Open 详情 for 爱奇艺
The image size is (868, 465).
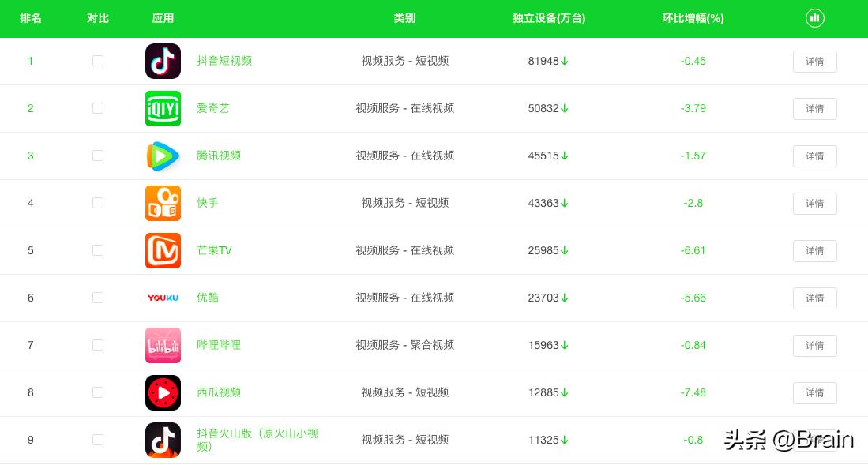[x=814, y=109]
